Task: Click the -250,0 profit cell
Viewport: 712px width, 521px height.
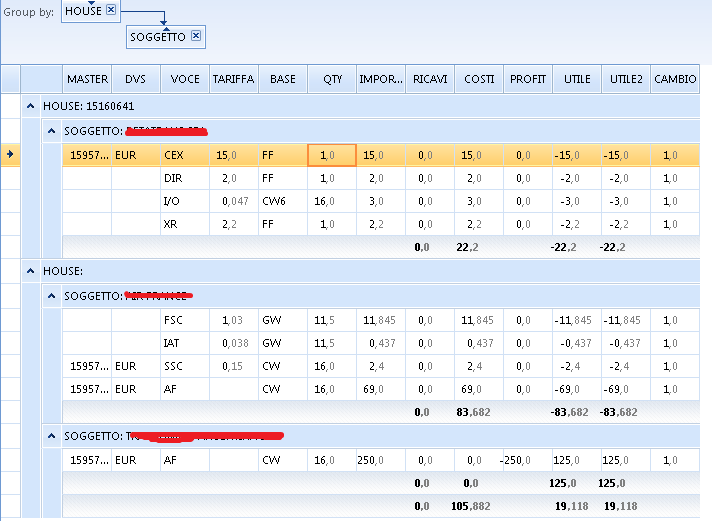Action: pos(528,461)
